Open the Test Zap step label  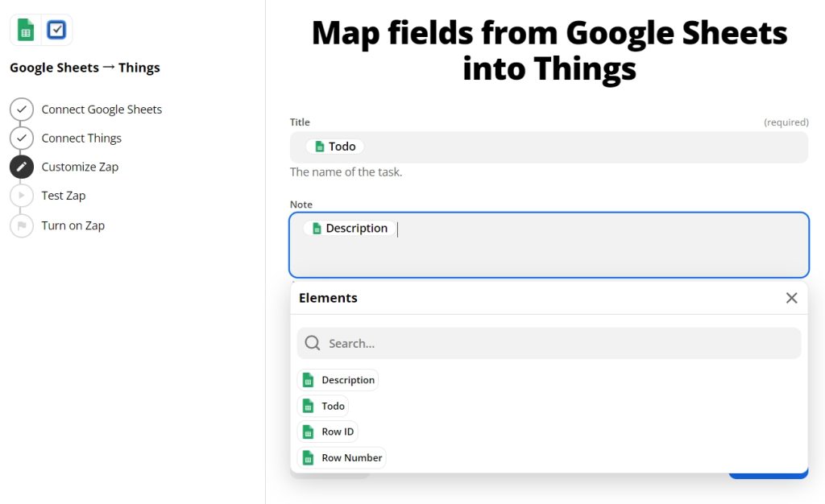(x=64, y=196)
